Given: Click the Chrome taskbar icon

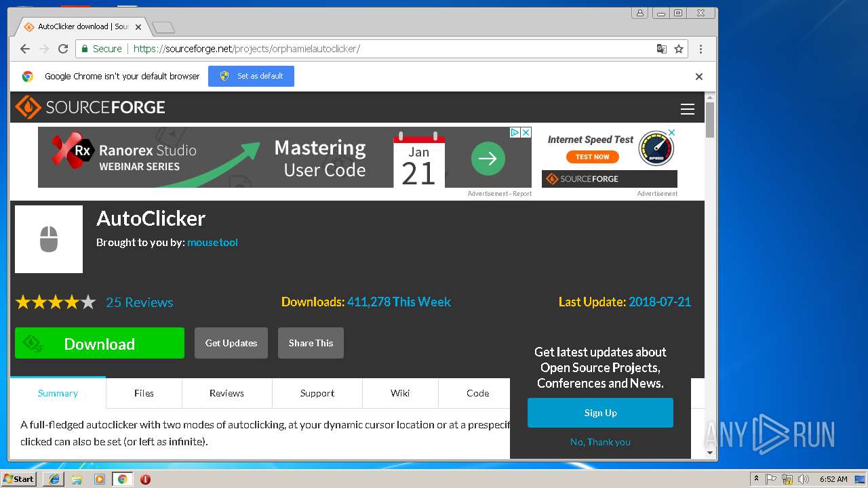Looking at the screenshot, I should 122,479.
